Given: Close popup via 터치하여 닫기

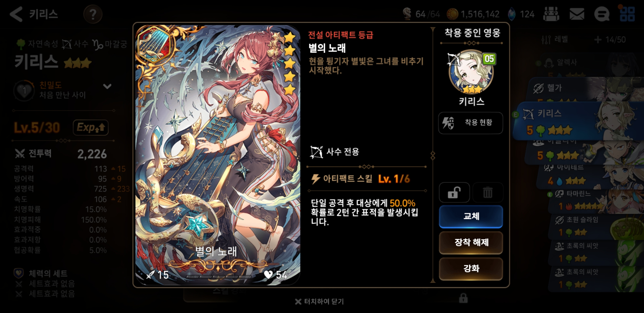Looking at the screenshot, I should (319, 302).
